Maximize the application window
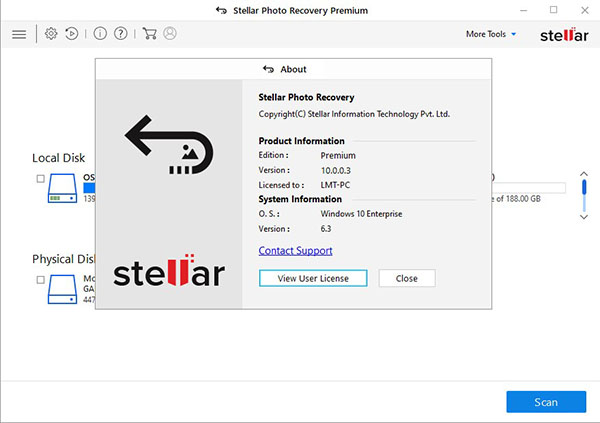This screenshot has height=423, width=600. click(553, 10)
